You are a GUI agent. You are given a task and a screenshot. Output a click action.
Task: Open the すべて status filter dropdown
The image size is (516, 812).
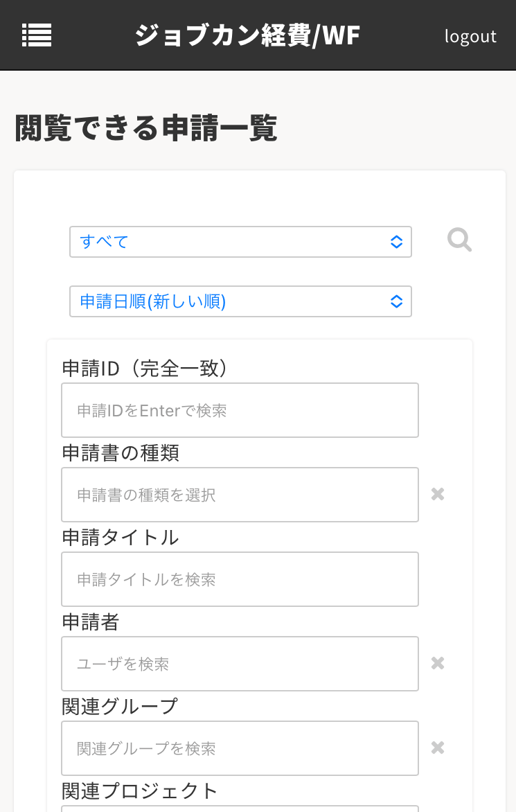point(240,242)
